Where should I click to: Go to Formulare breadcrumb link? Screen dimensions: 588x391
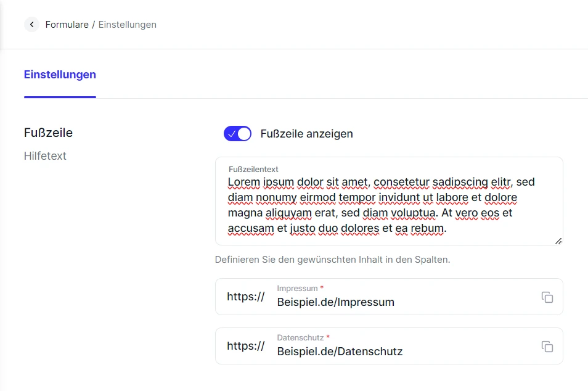[67, 25]
